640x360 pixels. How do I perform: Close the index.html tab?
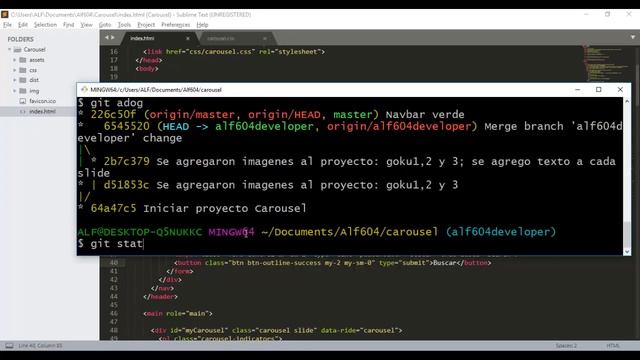pos(188,38)
